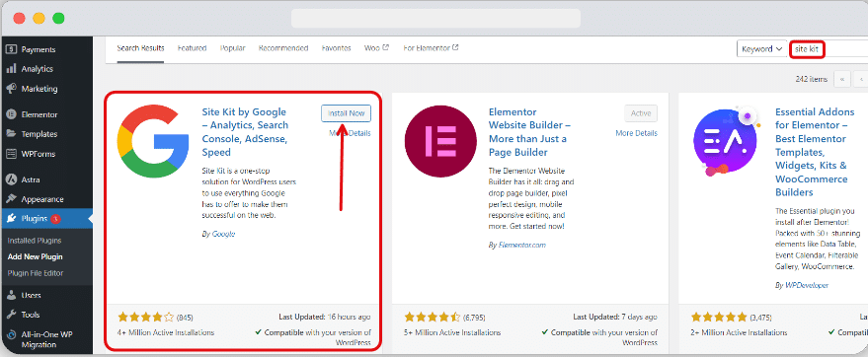
Task: Open the For Elementor external tab
Action: click(431, 48)
